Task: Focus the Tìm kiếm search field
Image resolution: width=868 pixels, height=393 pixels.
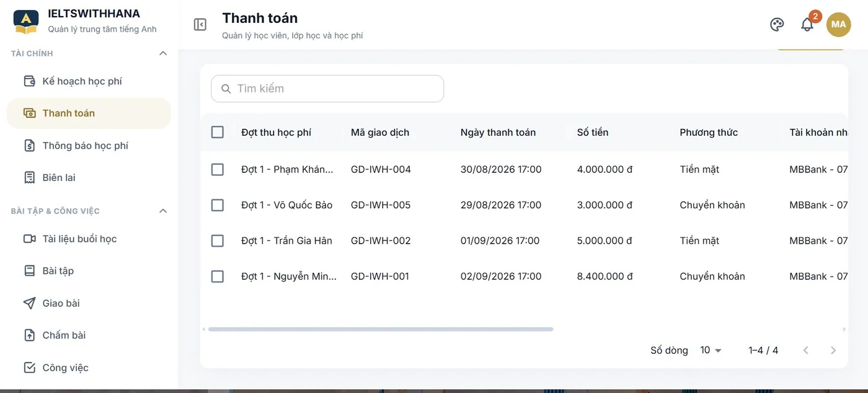Action: (x=327, y=89)
